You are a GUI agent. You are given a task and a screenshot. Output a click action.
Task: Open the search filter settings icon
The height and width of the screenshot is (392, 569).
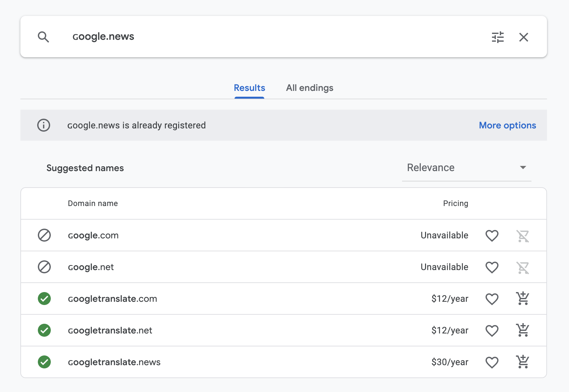point(498,37)
